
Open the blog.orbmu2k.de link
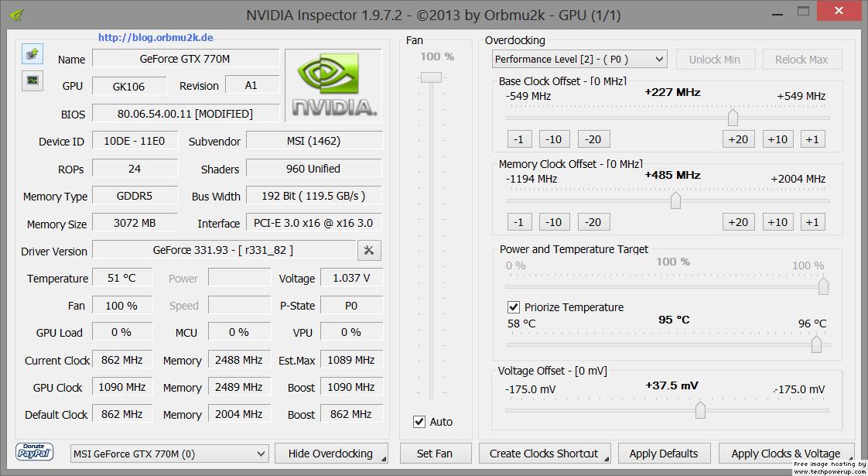pyautogui.click(x=155, y=37)
